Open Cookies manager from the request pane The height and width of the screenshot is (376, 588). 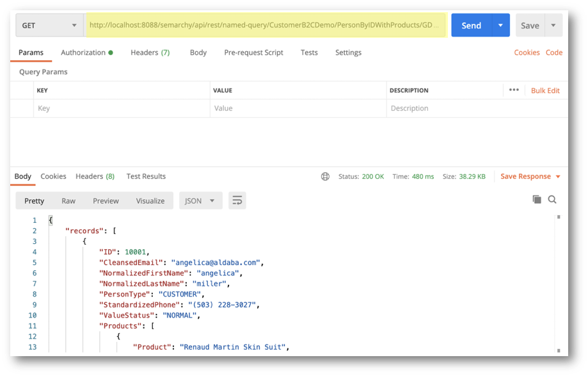click(527, 53)
